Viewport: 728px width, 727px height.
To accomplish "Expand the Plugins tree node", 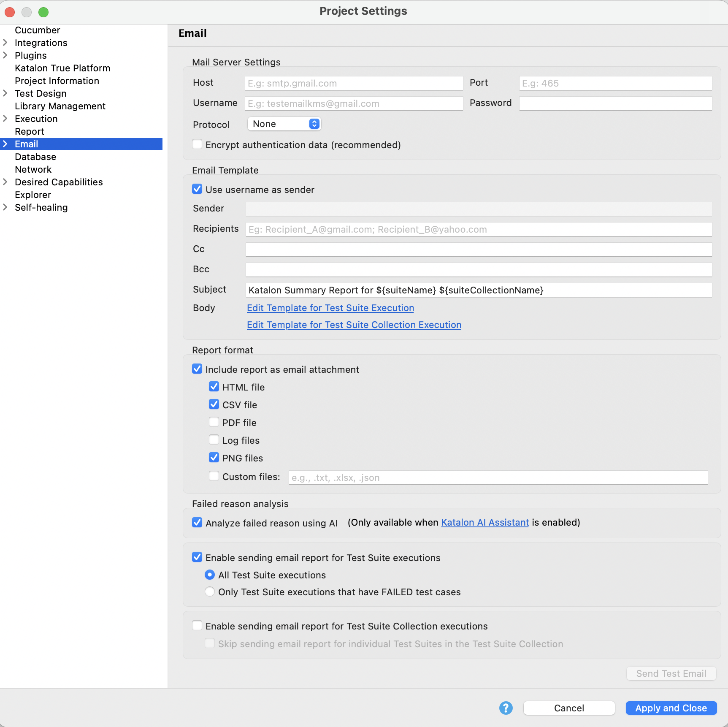I will pos(5,55).
